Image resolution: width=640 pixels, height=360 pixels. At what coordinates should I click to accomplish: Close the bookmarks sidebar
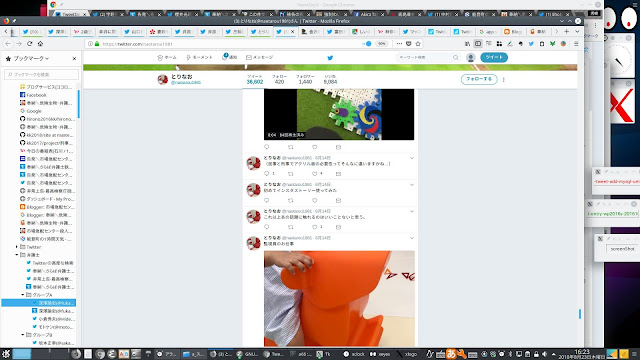(x=74, y=59)
